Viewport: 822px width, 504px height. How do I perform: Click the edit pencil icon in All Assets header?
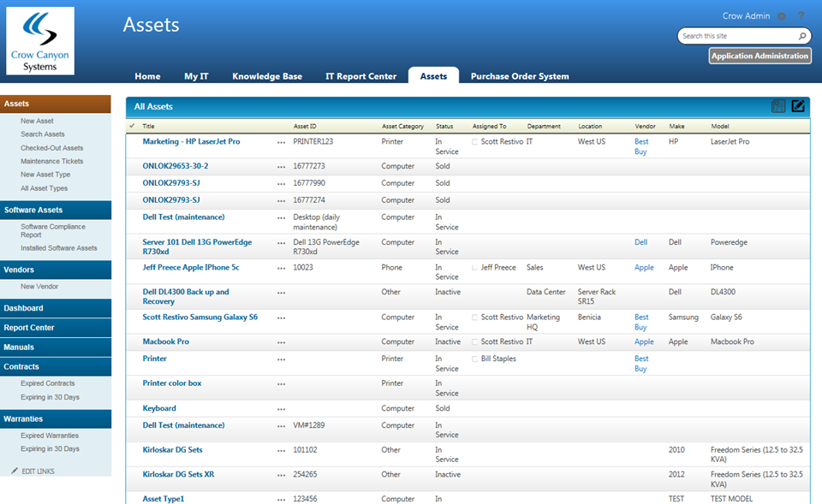[x=798, y=106]
